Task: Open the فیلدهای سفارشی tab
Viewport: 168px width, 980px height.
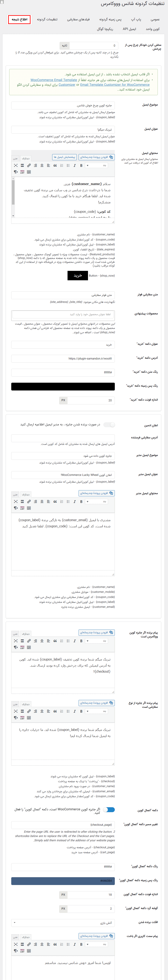Action: pyautogui.click(x=79, y=19)
